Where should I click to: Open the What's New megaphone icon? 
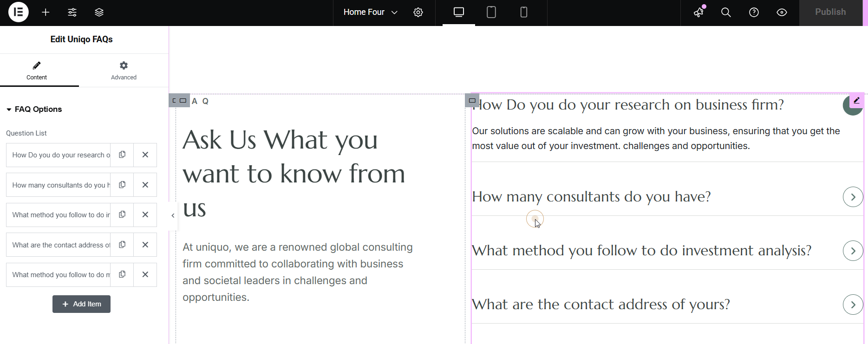(x=699, y=13)
